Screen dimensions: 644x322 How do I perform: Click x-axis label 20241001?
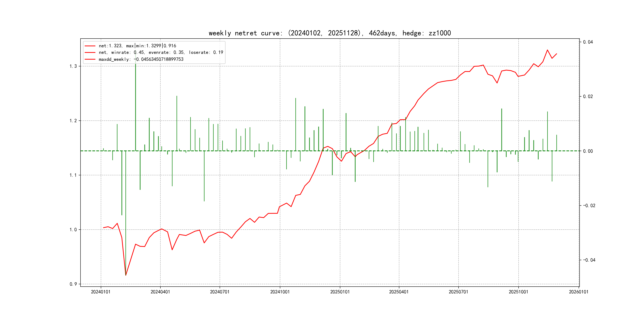[x=280, y=292]
